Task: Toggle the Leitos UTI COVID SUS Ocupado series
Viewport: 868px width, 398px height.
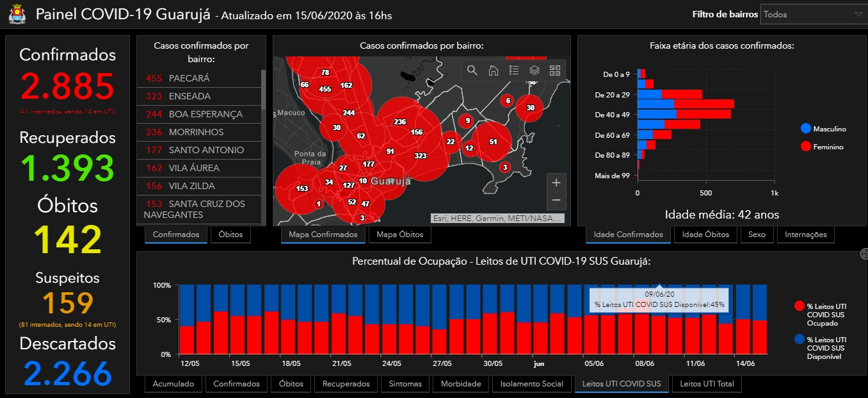Action: click(822, 315)
